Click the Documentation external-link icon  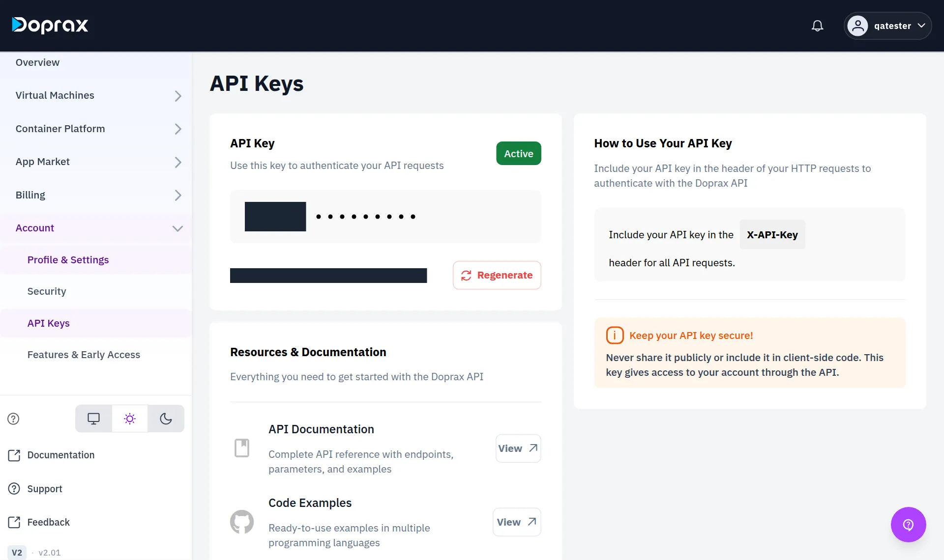tap(14, 455)
